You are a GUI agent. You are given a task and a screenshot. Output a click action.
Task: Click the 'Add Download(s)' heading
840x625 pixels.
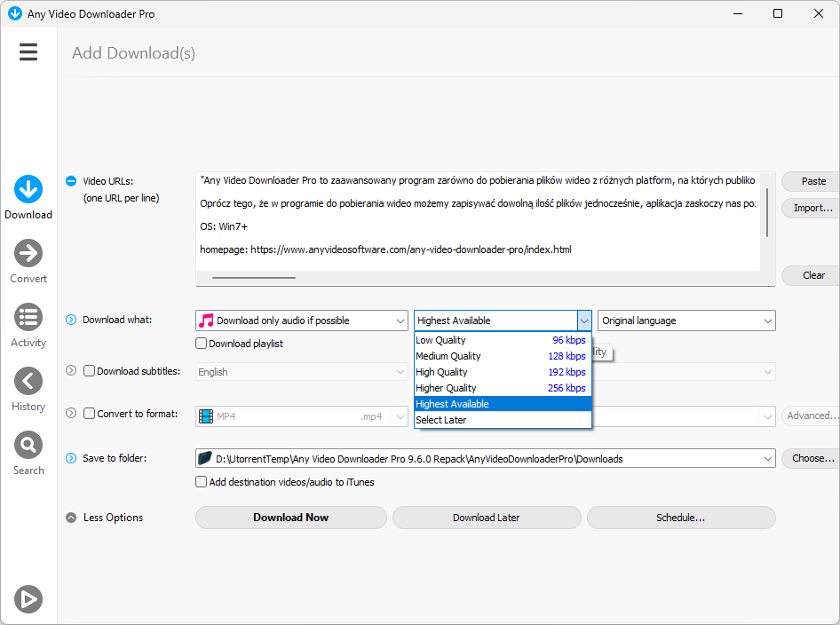134,53
